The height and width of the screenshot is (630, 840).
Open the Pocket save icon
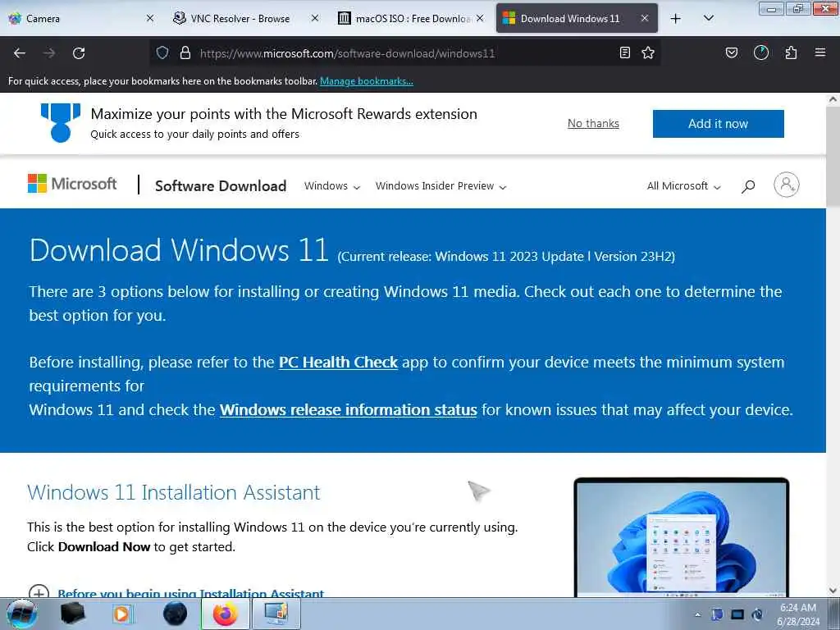[731, 52]
